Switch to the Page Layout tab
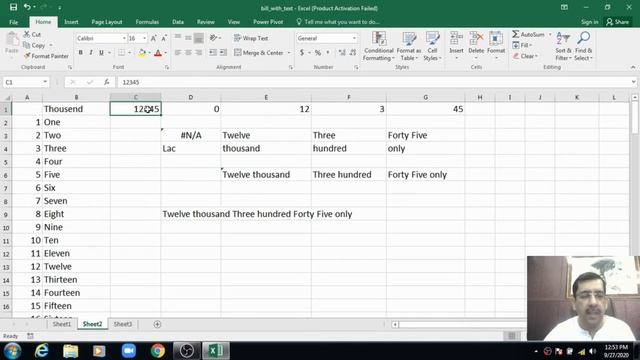640x360 pixels. (107, 22)
